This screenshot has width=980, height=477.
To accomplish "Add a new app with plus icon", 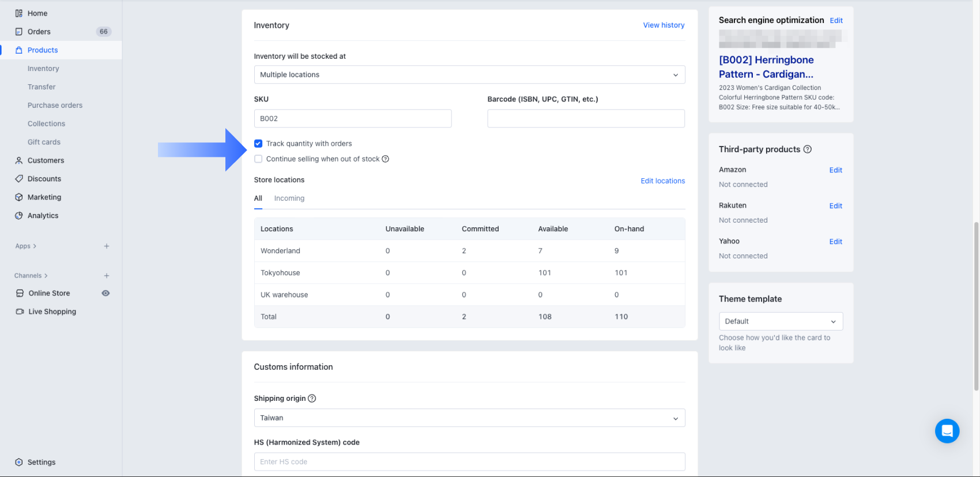I will (107, 246).
